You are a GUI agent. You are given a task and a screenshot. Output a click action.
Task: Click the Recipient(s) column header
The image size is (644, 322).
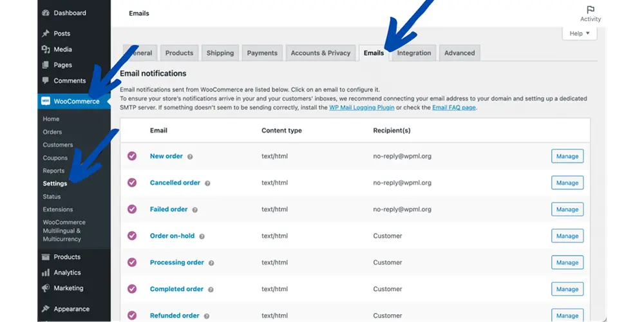(392, 131)
